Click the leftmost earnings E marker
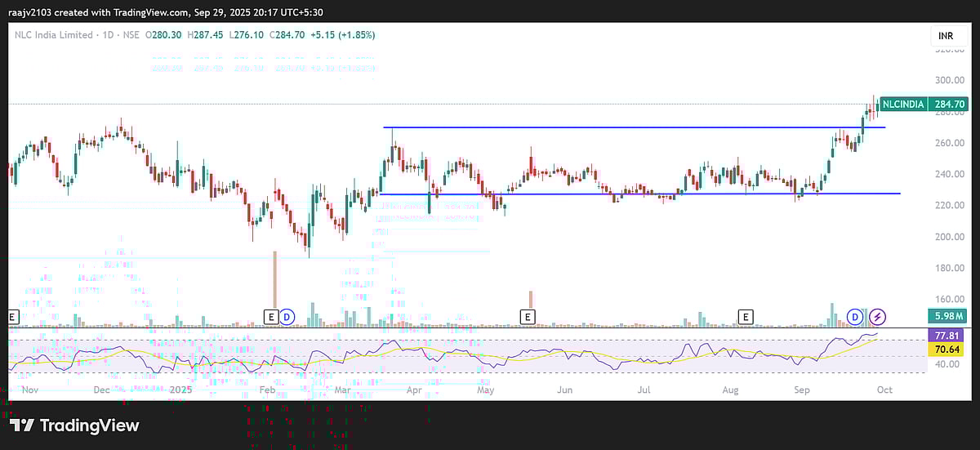Image resolution: width=980 pixels, height=450 pixels. coord(11,315)
